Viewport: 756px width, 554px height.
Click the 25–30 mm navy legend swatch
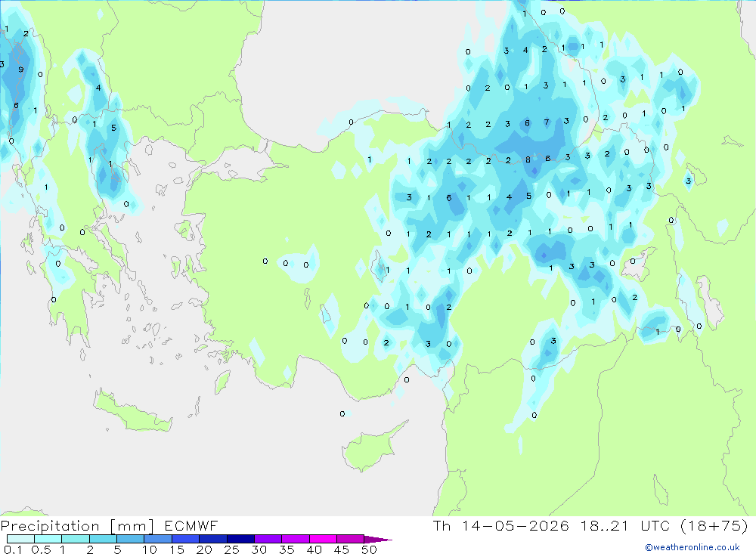pos(240,539)
